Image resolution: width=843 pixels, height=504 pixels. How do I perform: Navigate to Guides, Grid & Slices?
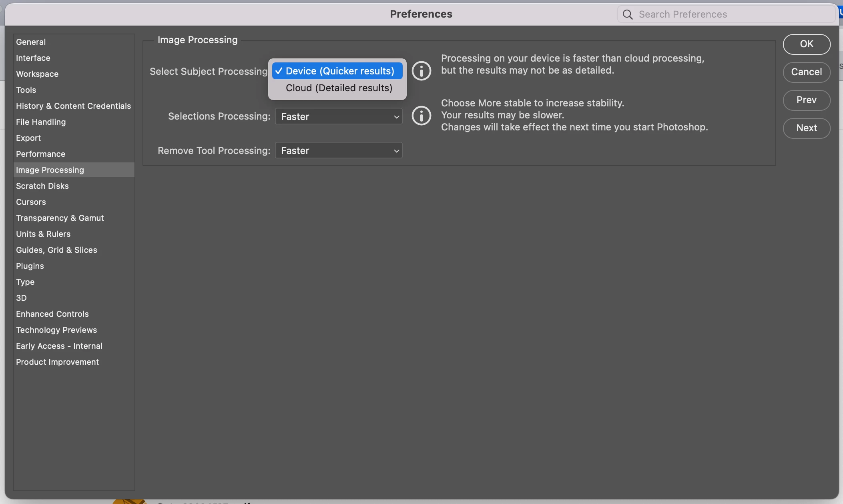[56, 250]
